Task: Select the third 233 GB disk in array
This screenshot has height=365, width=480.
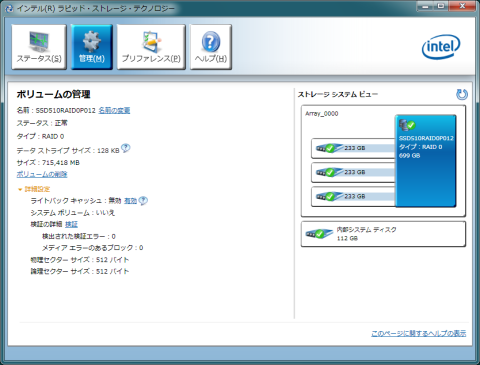Action: 353,197
